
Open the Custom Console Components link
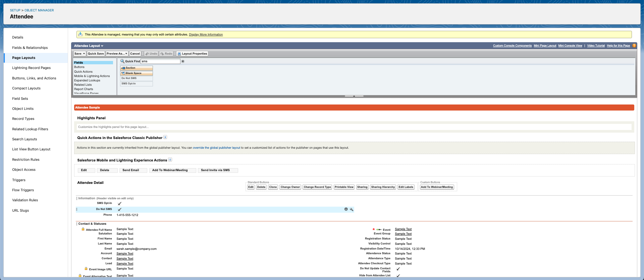[x=512, y=46]
